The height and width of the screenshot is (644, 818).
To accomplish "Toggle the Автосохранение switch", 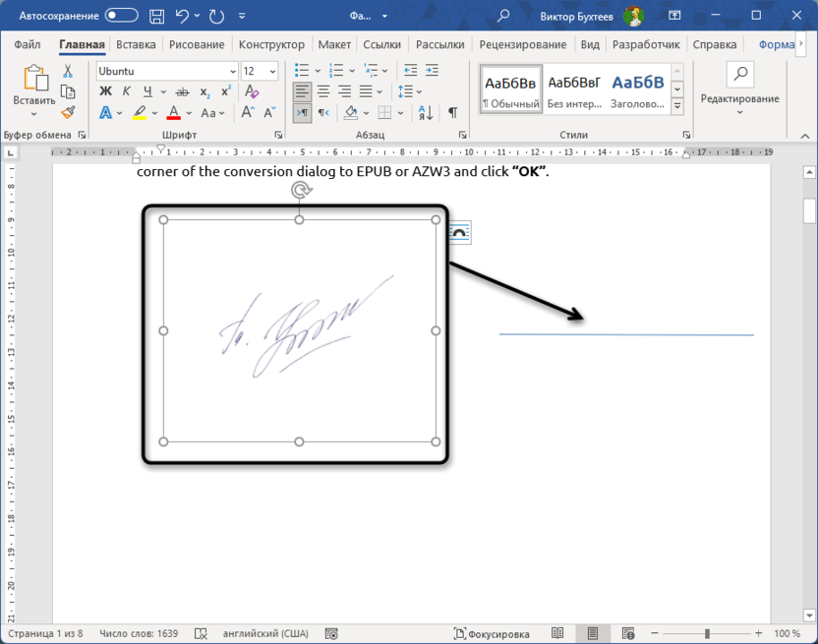I will (122, 16).
